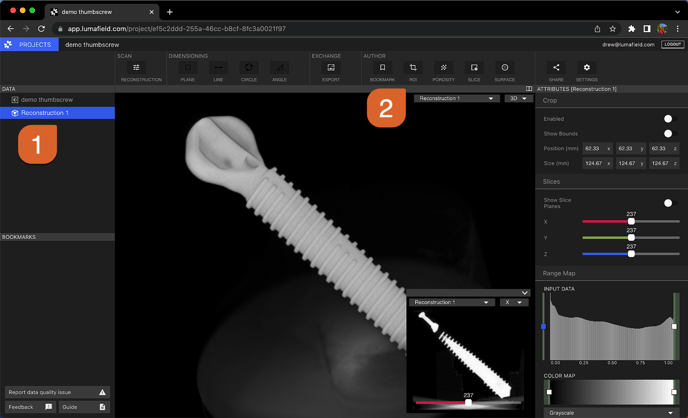Screen dimensions: 688x418
Task: Enable Show Slice Planes toggle
Action: (x=669, y=203)
